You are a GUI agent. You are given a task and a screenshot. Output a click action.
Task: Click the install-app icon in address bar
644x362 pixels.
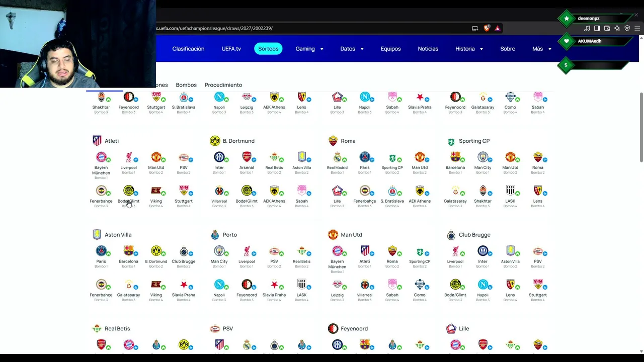pyautogui.click(x=474, y=28)
